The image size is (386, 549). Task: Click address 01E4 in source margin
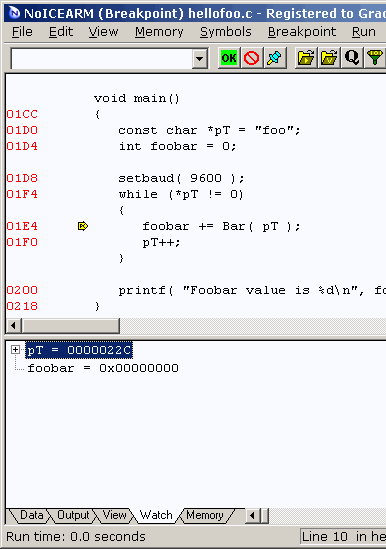coord(22,226)
